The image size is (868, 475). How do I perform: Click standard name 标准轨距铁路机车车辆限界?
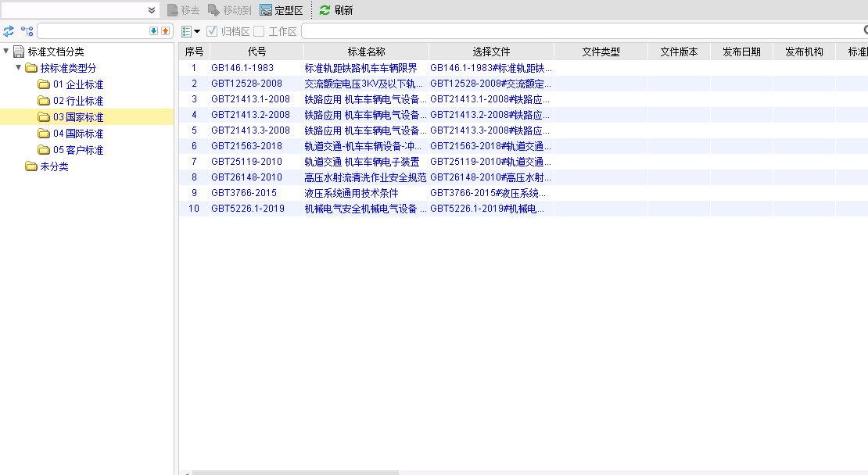tap(361, 68)
